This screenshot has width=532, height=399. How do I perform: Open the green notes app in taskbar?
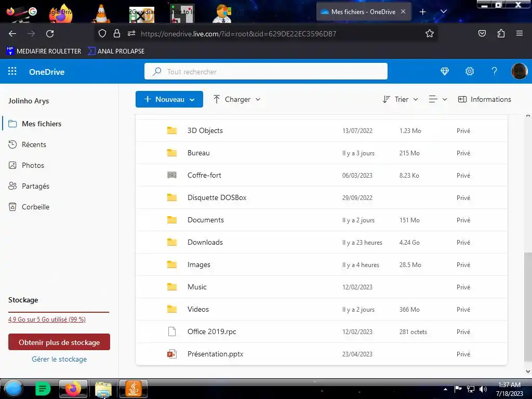(43, 389)
